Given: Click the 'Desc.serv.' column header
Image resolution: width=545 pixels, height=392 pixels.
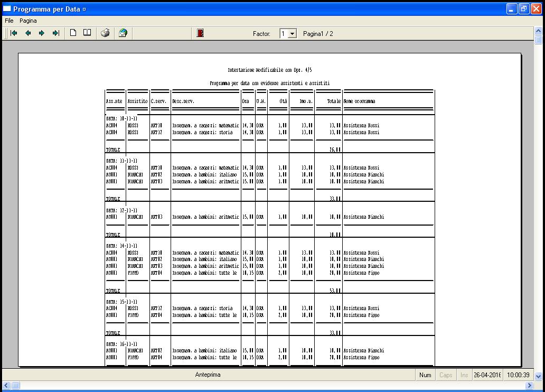Looking at the screenshot, I should (x=183, y=101).
